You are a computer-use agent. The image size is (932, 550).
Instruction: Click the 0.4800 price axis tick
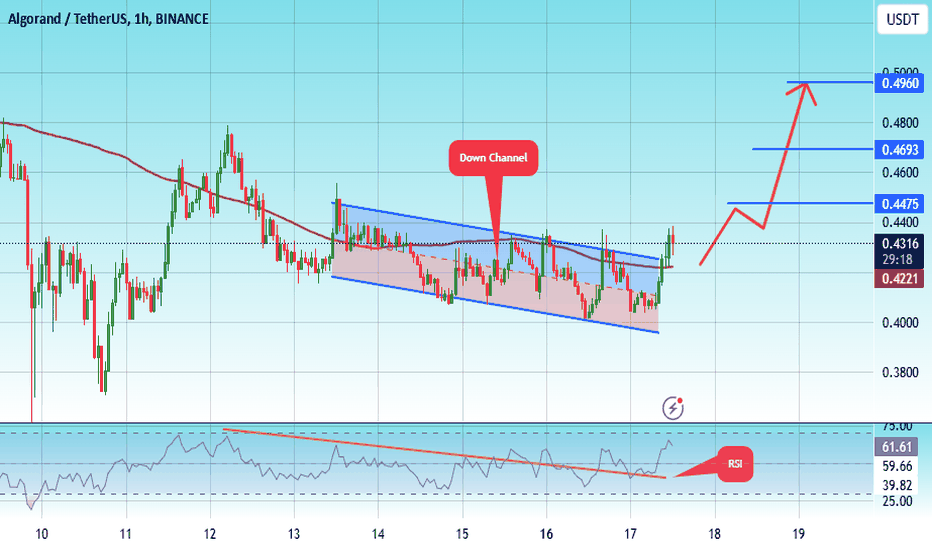click(x=900, y=123)
